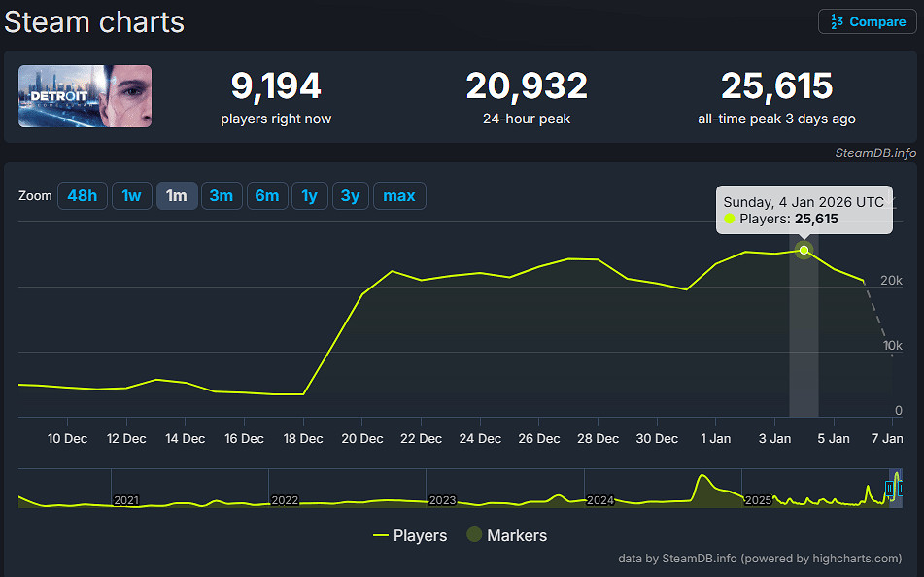Open the SteamDB.info watermark link
The image size is (924, 577).
(x=875, y=153)
